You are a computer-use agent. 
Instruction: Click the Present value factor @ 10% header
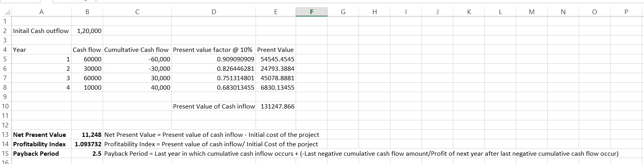[213, 50]
